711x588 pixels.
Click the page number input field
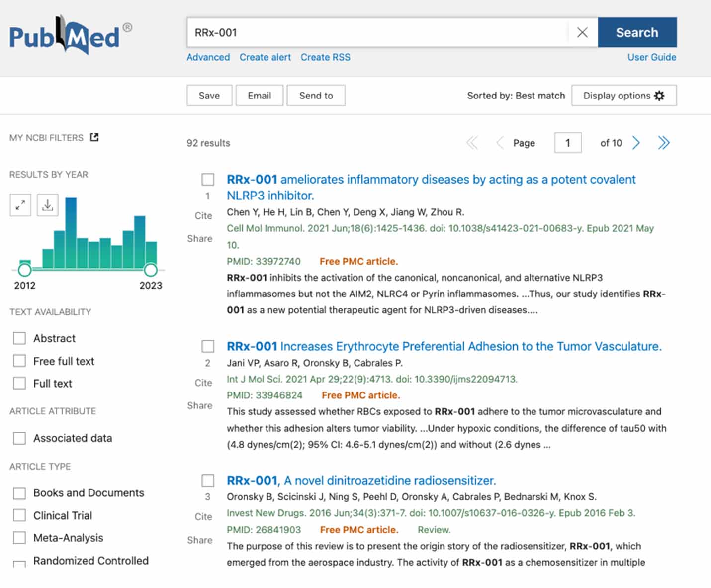pyautogui.click(x=568, y=143)
